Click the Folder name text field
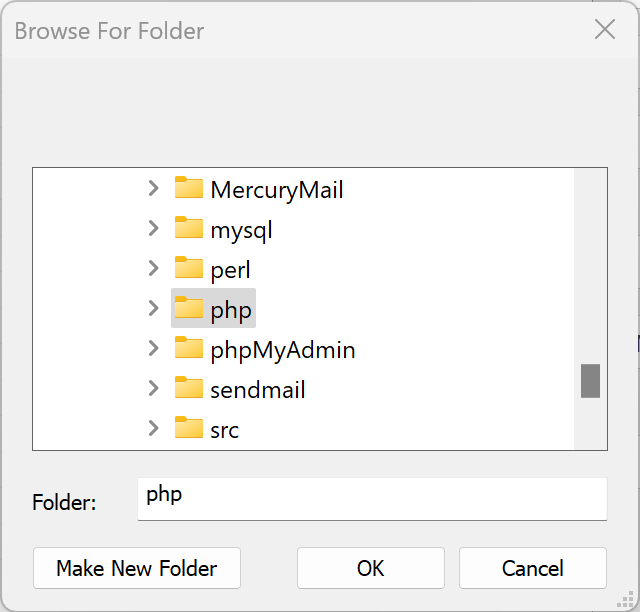 [x=372, y=499]
